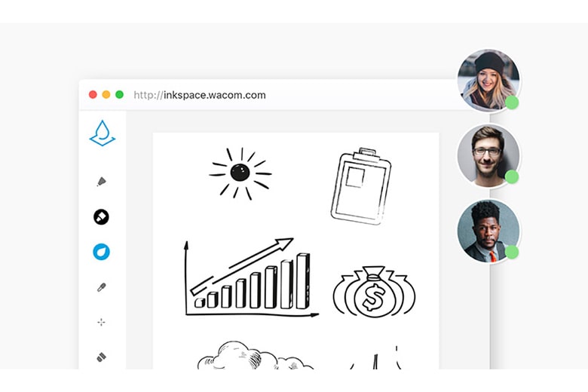Click the dollar money bag drawing
This screenshot has width=588, height=392.
374,292
